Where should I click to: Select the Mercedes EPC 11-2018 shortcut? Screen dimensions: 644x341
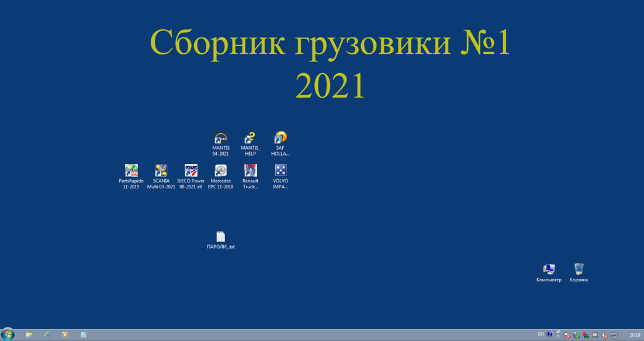coord(221,171)
